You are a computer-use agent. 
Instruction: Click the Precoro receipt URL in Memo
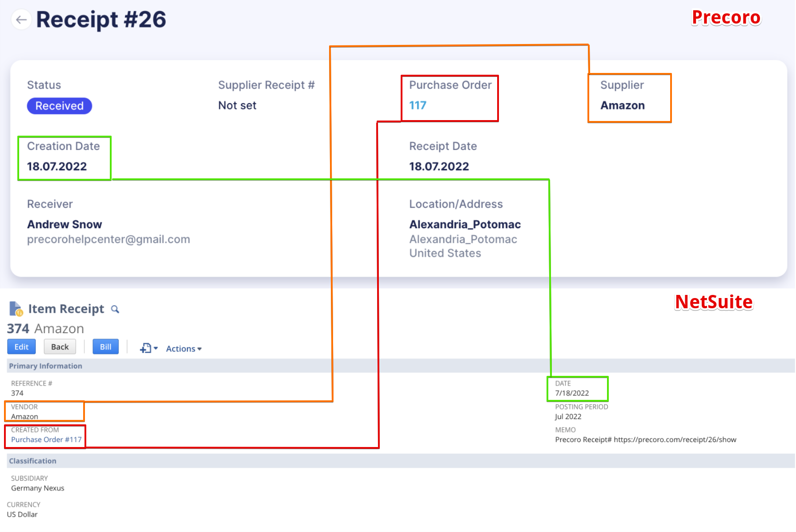pos(675,439)
